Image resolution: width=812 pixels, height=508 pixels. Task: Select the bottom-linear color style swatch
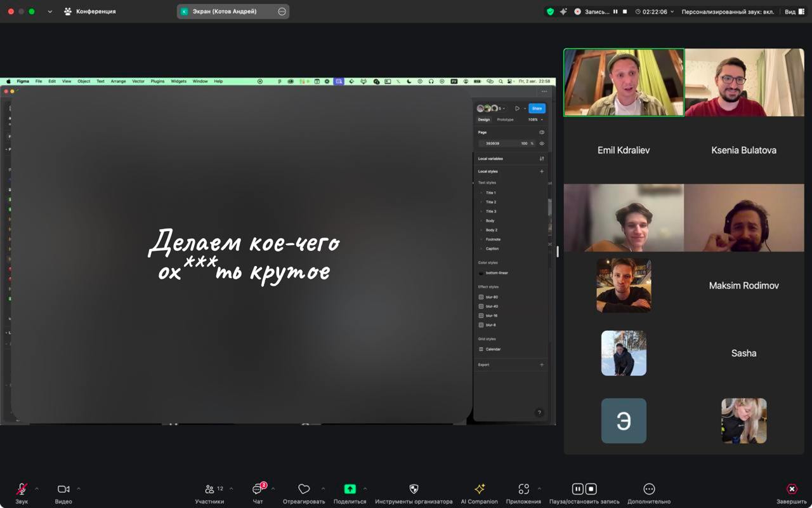click(481, 273)
